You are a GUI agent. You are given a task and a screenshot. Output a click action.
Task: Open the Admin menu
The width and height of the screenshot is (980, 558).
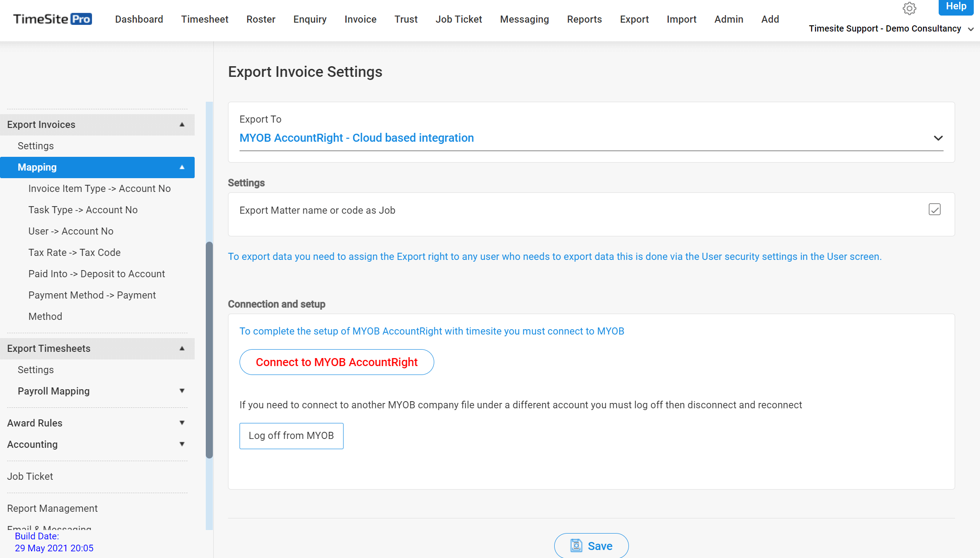click(x=729, y=20)
